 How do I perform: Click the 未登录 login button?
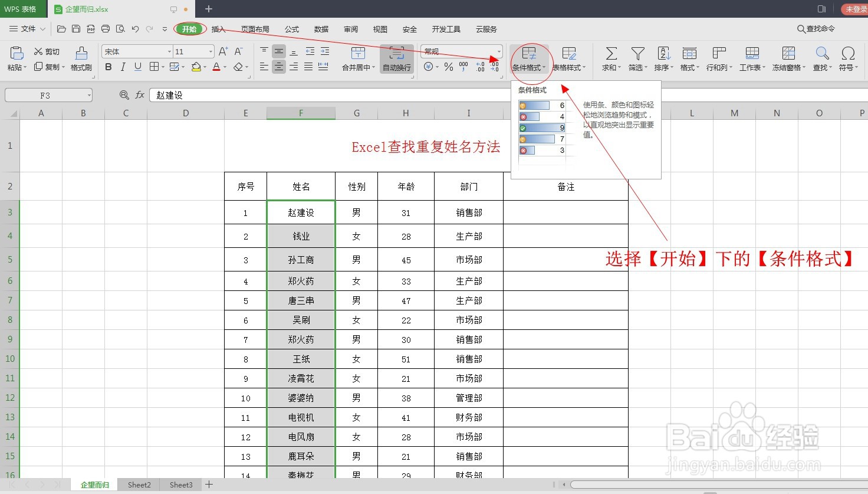pyautogui.click(x=854, y=9)
